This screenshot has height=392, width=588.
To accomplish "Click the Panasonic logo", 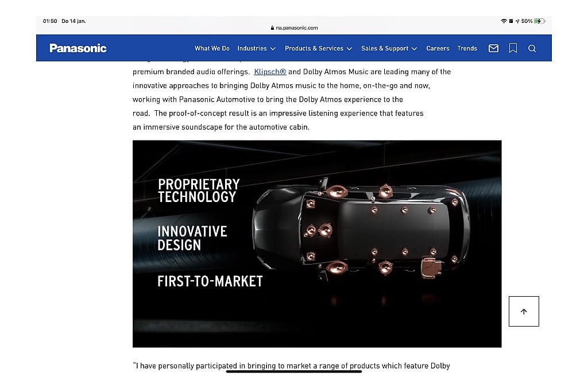I will coord(78,48).
